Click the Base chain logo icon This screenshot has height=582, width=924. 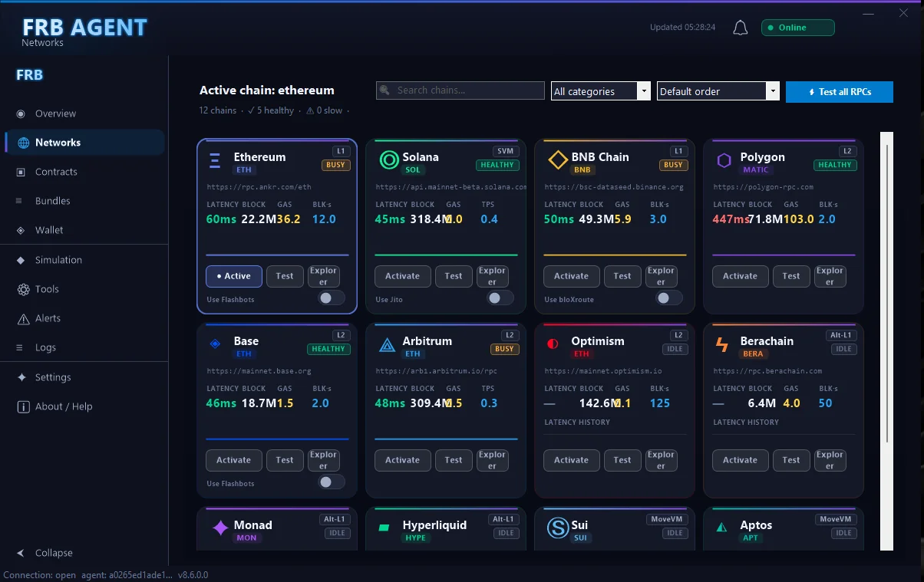point(215,344)
